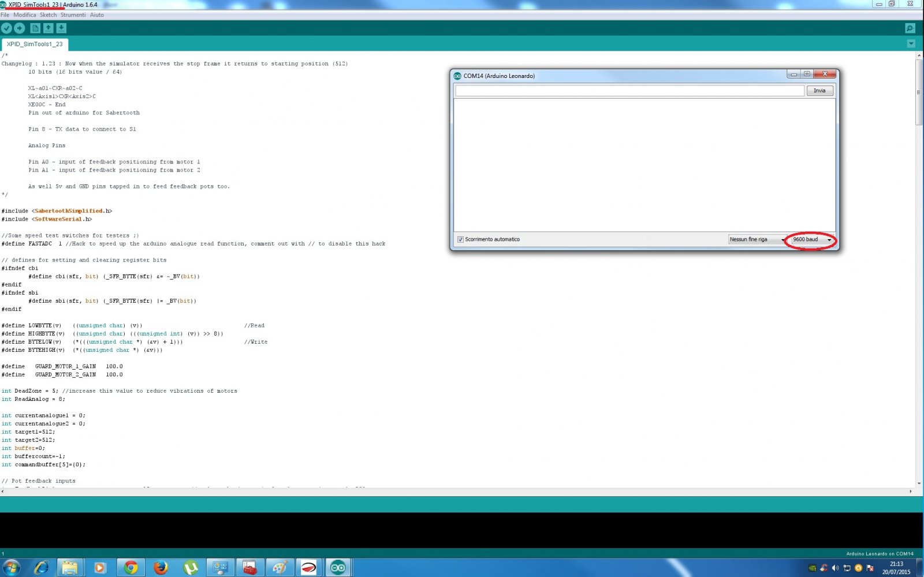Open Mozilla Firefox from taskbar

(x=161, y=568)
